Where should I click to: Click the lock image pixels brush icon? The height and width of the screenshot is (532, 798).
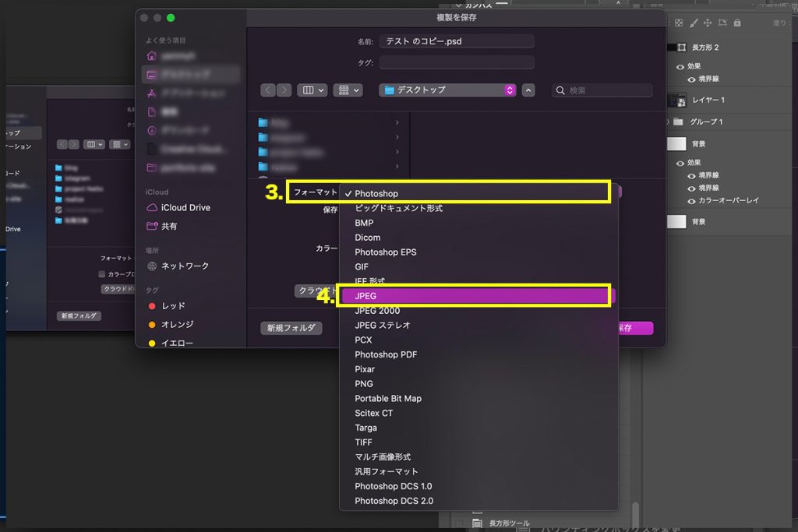[x=693, y=23]
